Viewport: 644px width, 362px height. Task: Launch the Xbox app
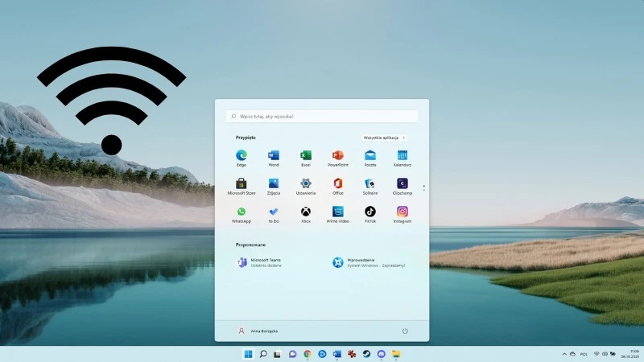click(x=306, y=215)
